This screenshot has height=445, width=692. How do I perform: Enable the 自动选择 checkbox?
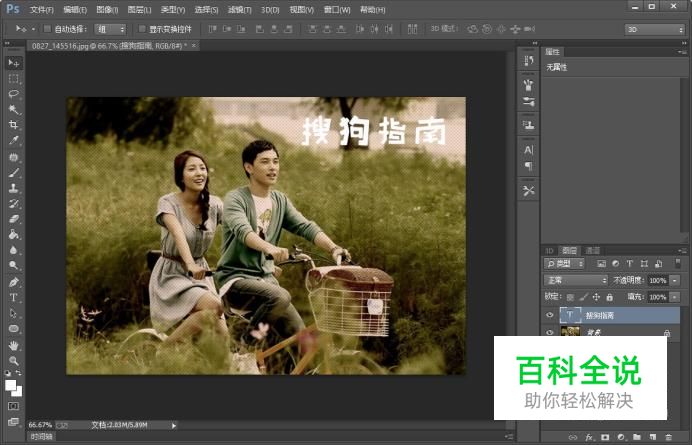47,29
